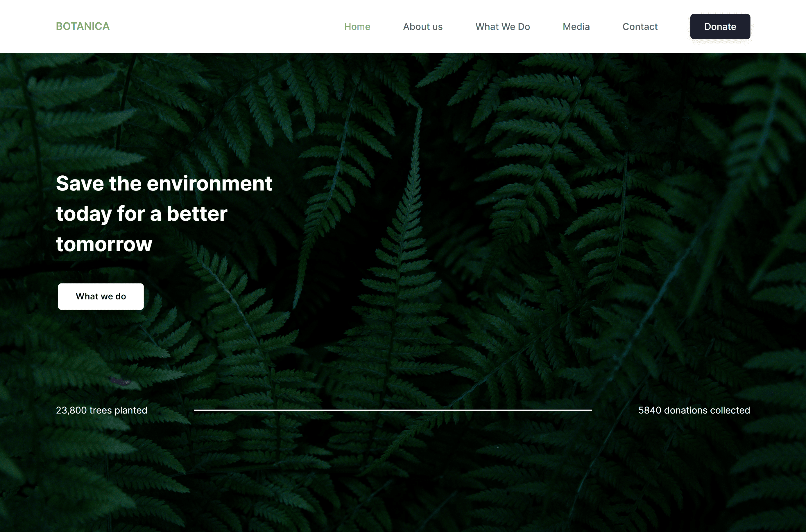This screenshot has width=806, height=532.
Task: Click the white horizontal progress line
Action: click(393, 410)
